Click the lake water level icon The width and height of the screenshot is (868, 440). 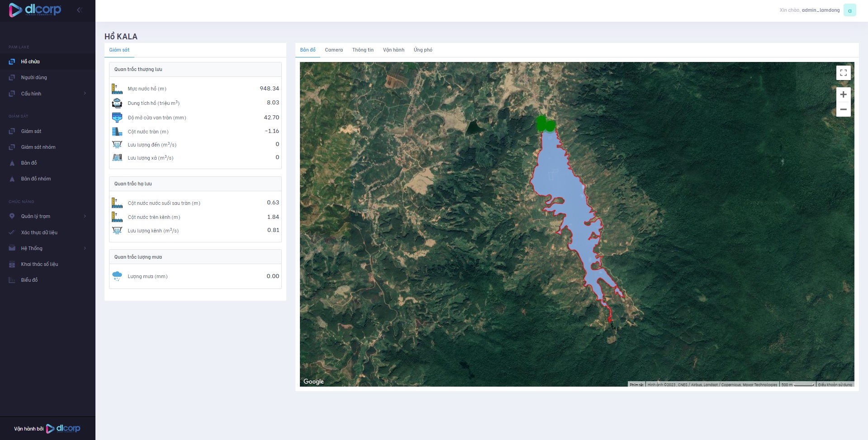click(117, 89)
